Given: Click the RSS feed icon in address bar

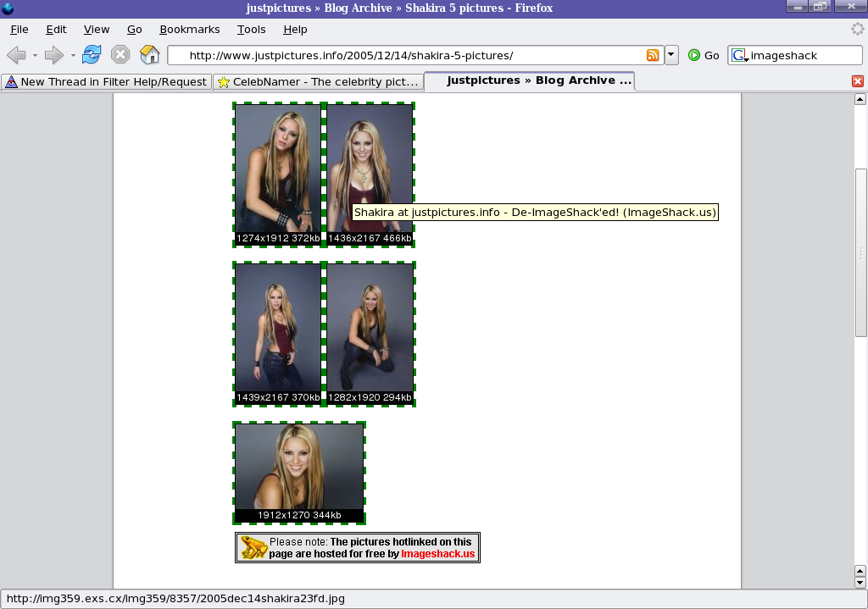Looking at the screenshot, I should [653, 55].
